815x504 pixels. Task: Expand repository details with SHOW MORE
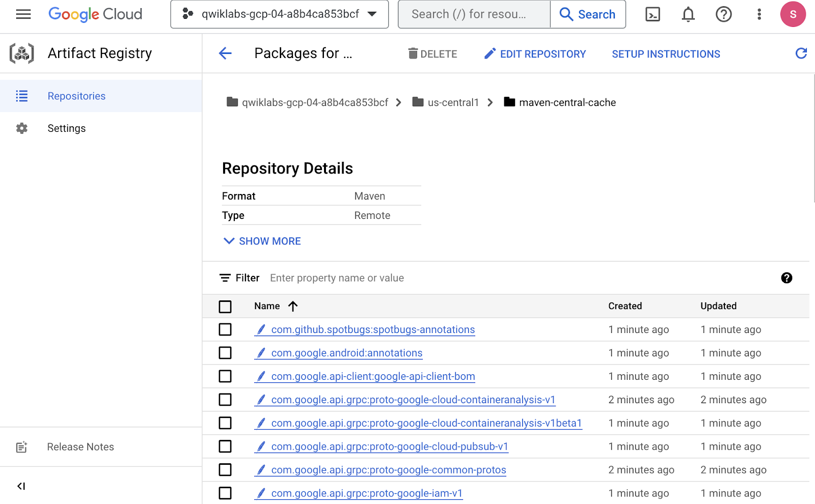point(262,241)
